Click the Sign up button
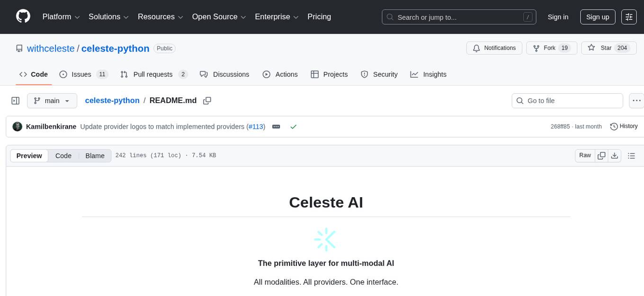644x296 pixels. tap(597, 17)
